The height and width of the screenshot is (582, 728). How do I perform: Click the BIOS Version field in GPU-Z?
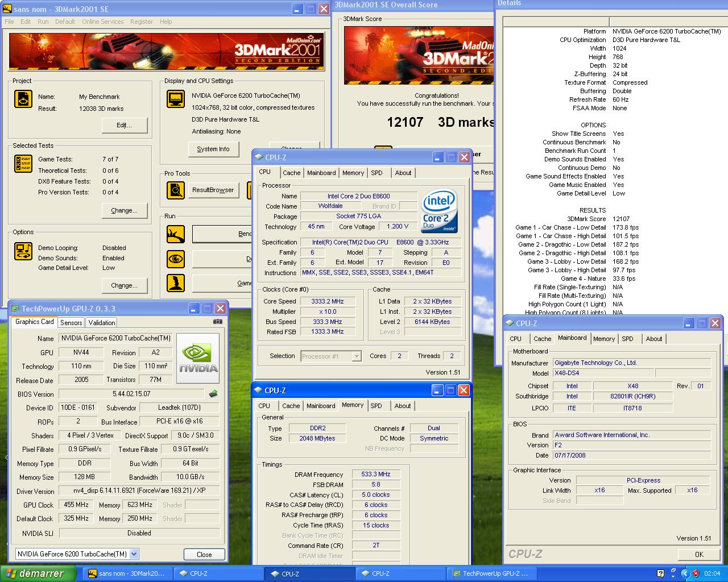(x=131, y=393)
